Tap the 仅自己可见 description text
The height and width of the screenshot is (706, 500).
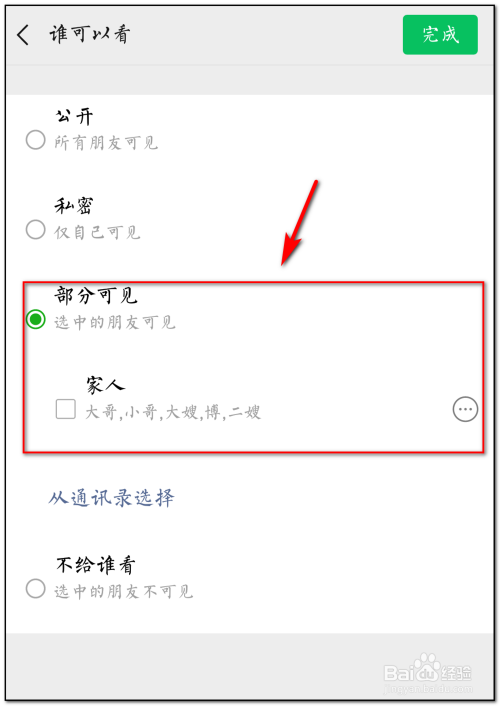[97, 232]
